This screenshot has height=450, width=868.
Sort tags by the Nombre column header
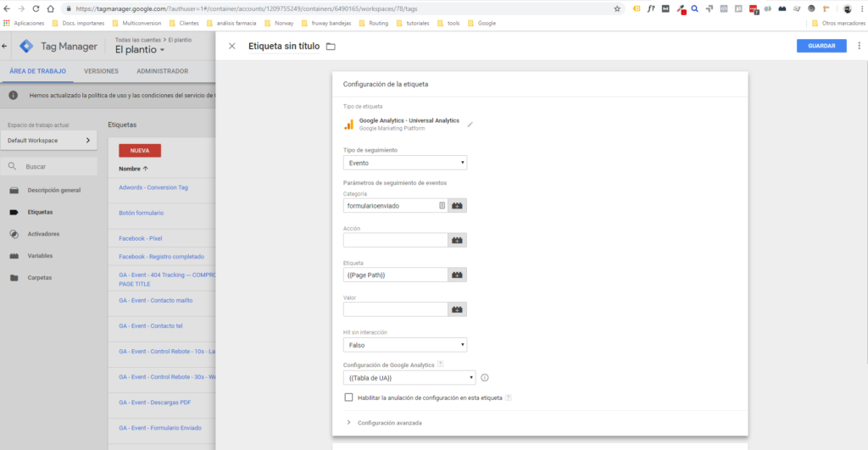(133, 169)
